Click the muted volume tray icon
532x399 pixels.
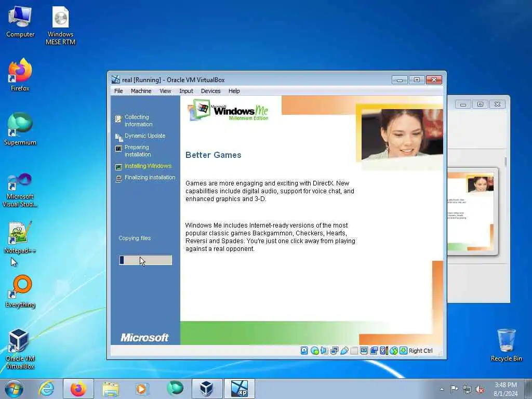[x=480, y=389]
